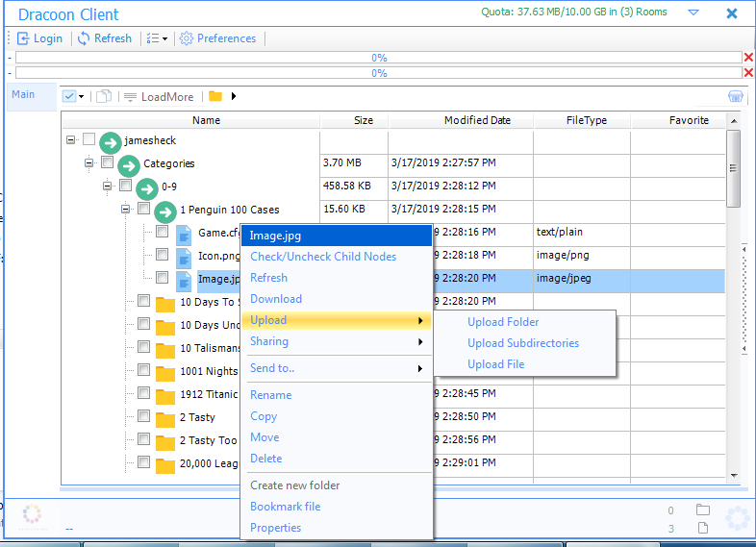Screen dimensions: 756x547
Task: Click folder icon of 10 Days To
Action: coord(165,304)
